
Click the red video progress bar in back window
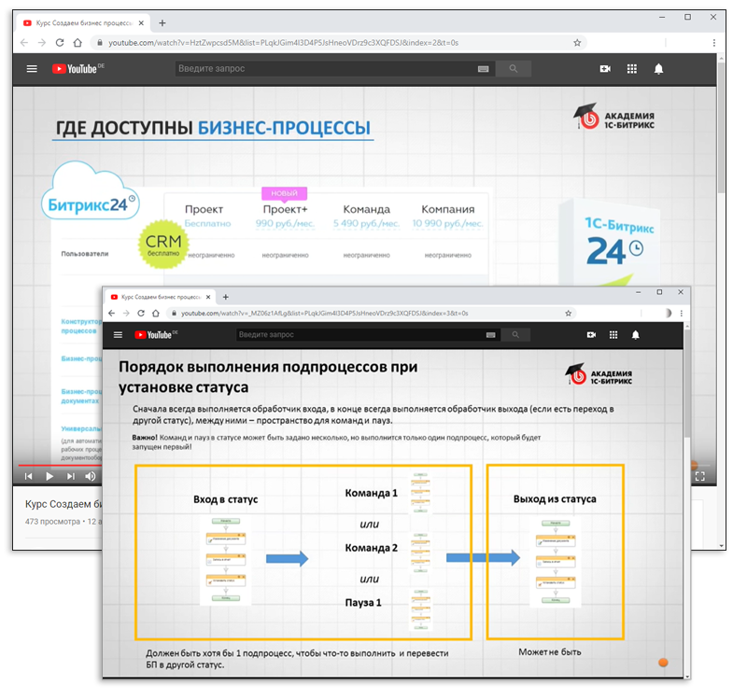[60, 465]
